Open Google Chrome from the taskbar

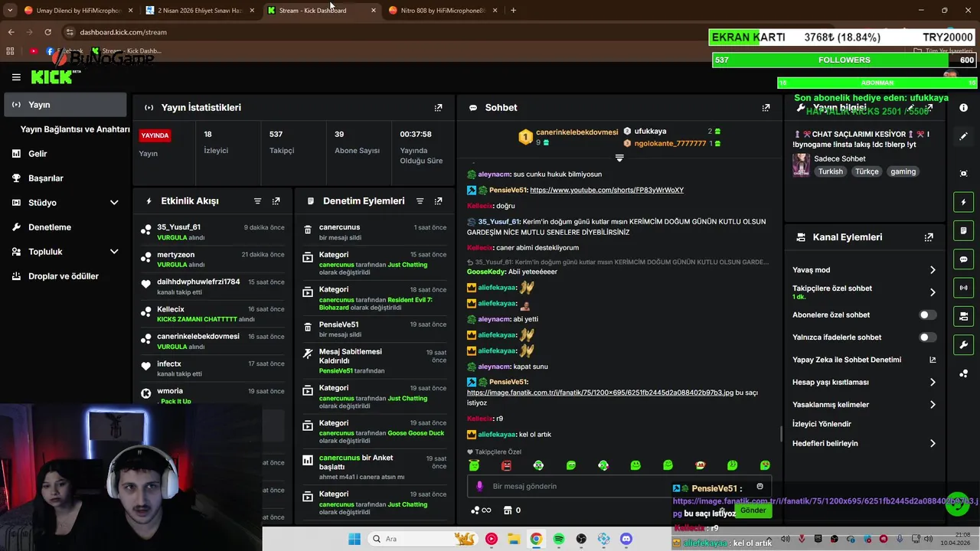536,539
